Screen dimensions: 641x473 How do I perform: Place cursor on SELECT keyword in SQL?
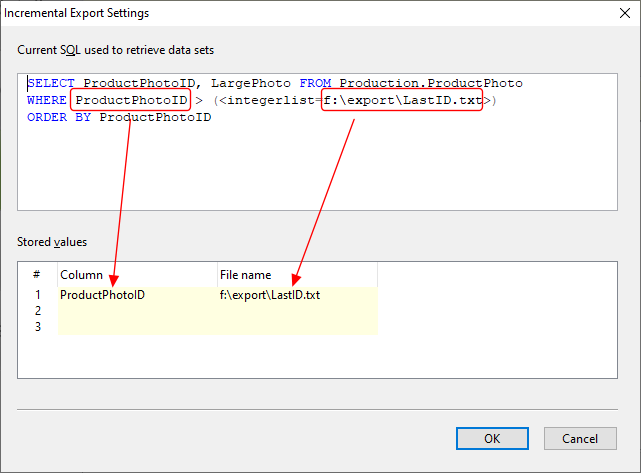(x=51, y=83)
